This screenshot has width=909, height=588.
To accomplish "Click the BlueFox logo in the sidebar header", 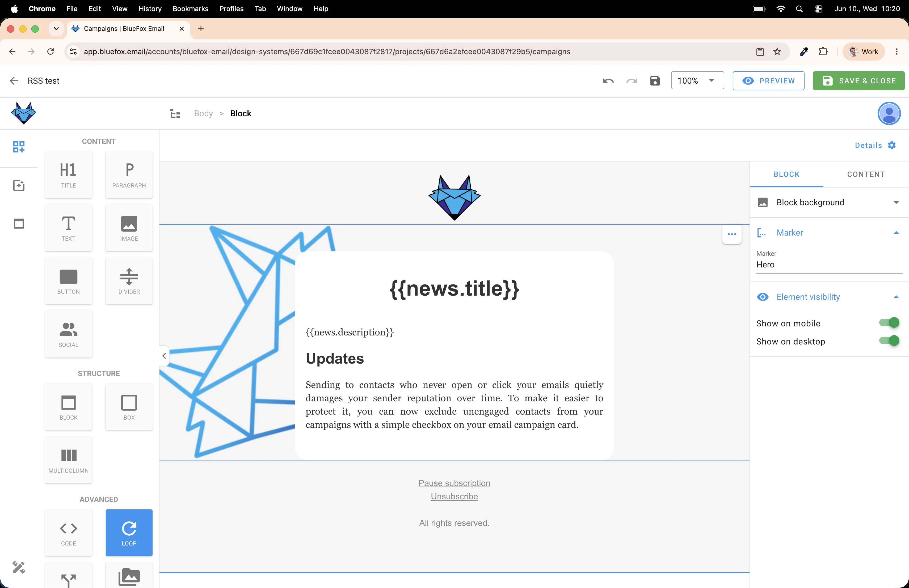I will tap(24, 113).
